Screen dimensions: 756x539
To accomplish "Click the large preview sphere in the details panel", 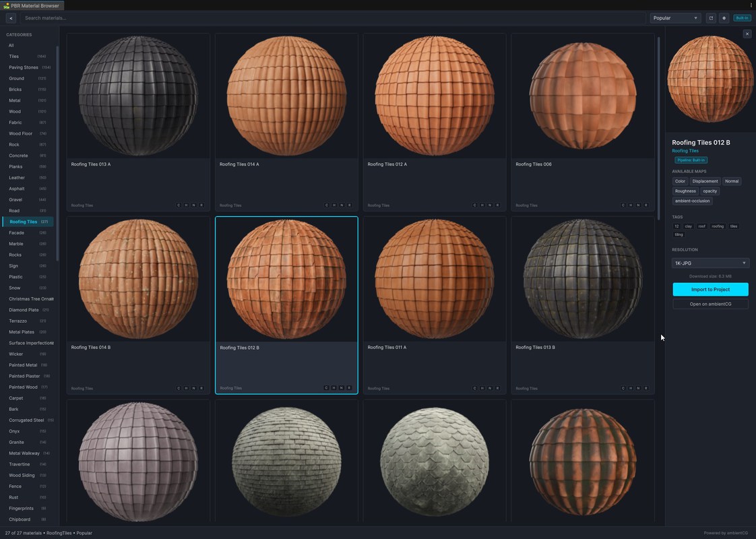I will point(710,79).
